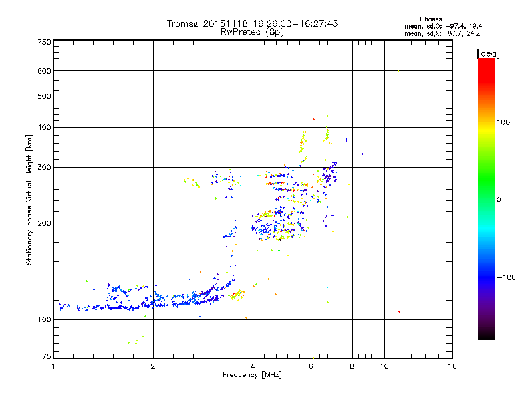Click the y-axis tick label '500'
The image size is (532, 399).
coord(44,96)
